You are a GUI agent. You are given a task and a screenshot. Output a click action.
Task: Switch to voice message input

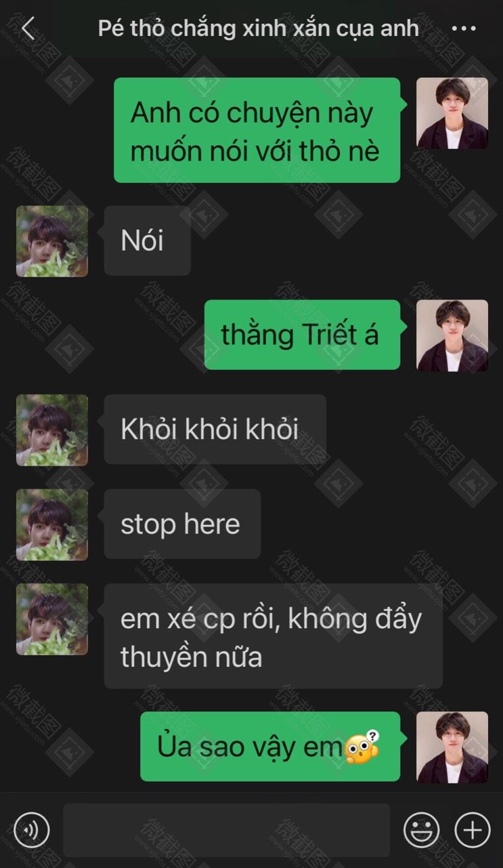click(x=32, y=830)
